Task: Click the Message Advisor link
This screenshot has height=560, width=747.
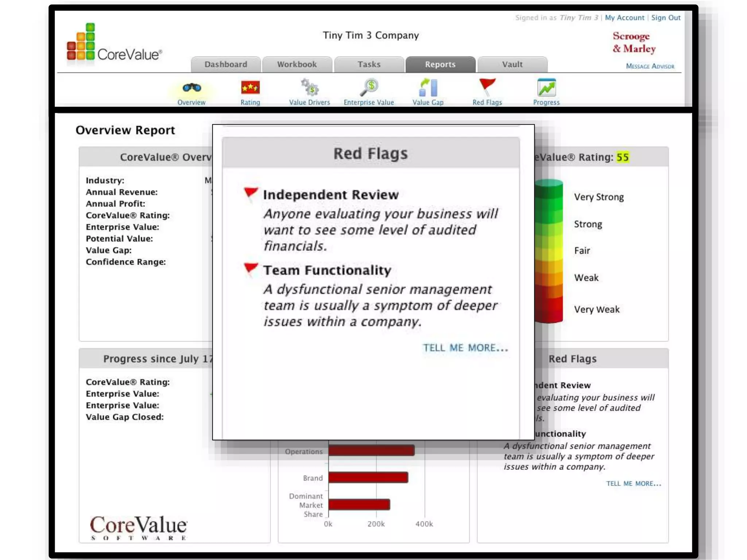Action: point(650,66)
